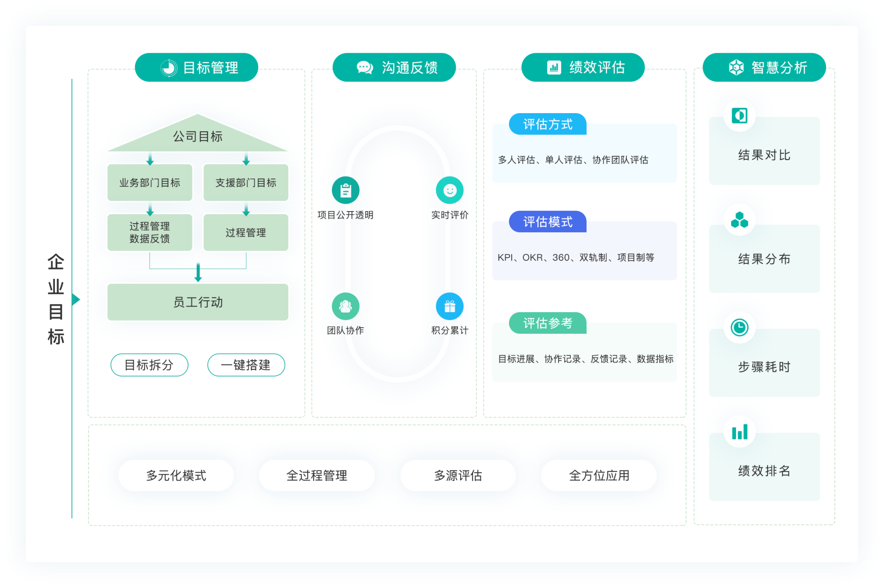Click the 多元化模式 pill button
884x588 pixels.
click(x=176, y=475)
